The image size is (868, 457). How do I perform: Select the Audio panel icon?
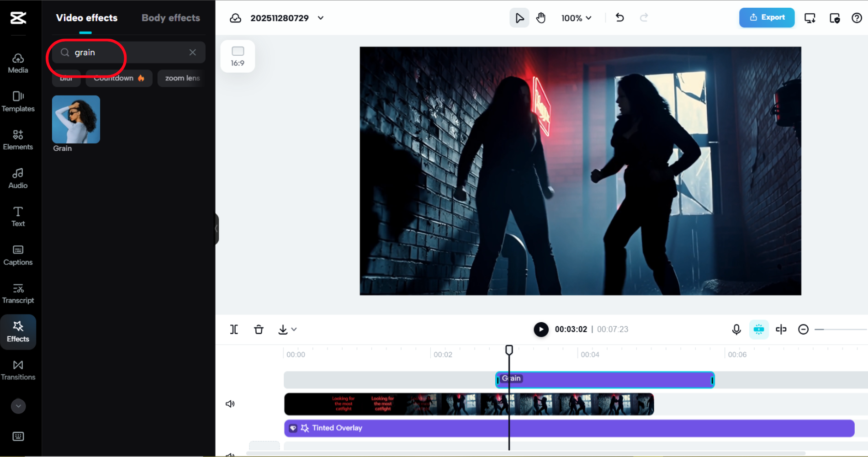pyautogui.click(x=18, y=178)
